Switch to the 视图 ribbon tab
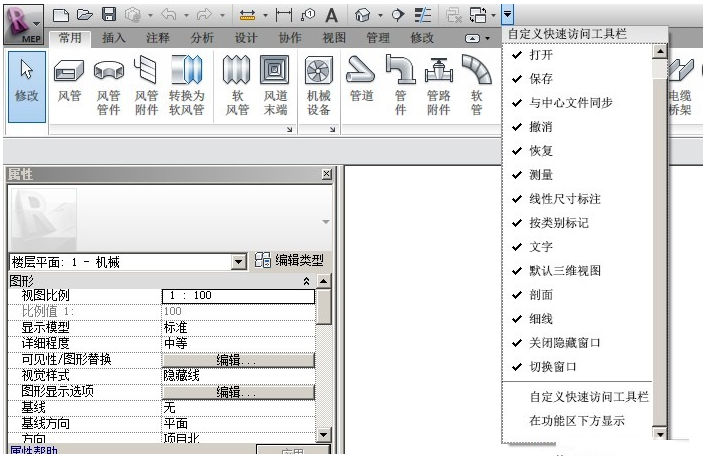 click(x=334, y=38)
